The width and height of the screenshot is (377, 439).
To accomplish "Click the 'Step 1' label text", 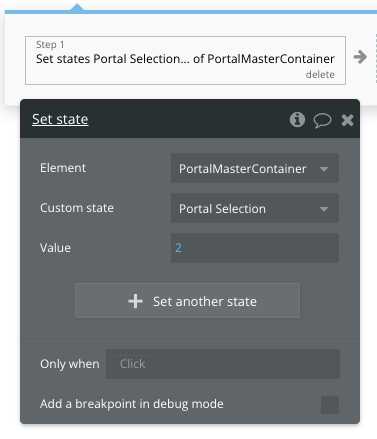I will pyautogui.click(x=50, y=44).
